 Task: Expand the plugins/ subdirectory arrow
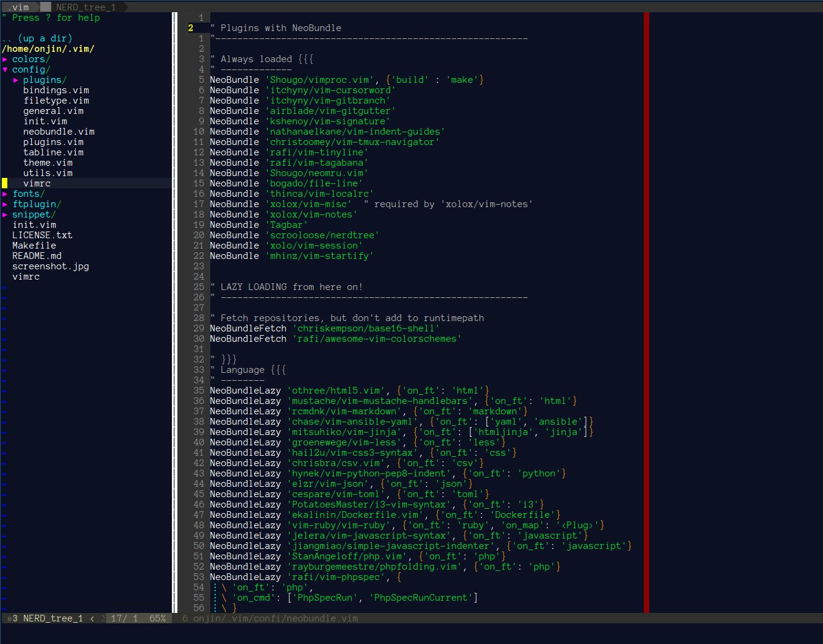16,80
